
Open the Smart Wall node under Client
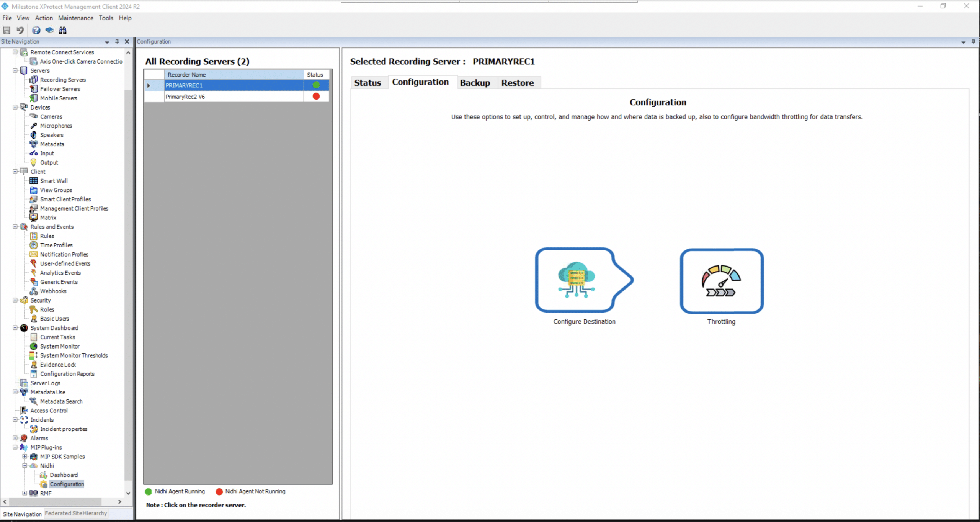click(x=54, y=181)
